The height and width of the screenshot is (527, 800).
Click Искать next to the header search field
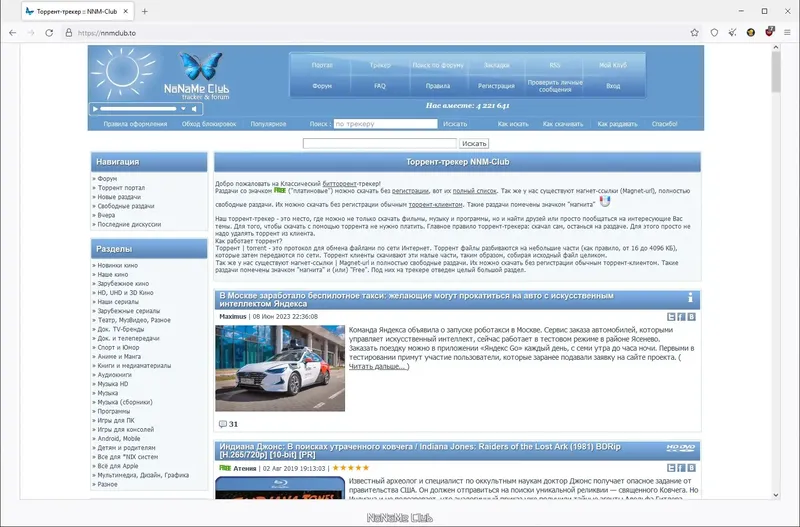[x=455, y=124]
